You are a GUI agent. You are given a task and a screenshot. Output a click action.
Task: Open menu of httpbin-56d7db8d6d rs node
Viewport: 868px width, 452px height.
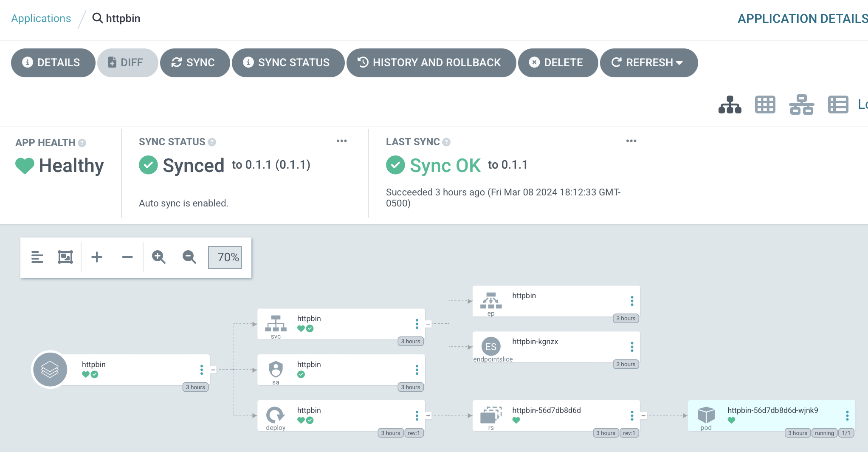coord(632,415)
